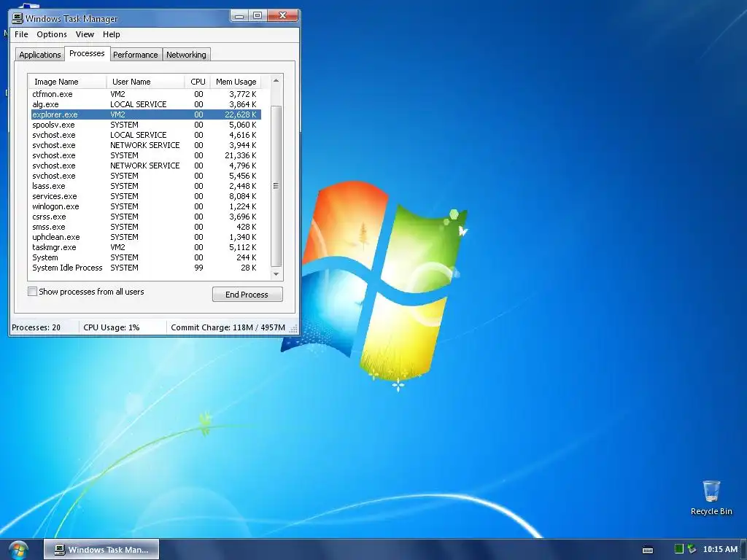Switch to the Applications tab
Screen dimensions: 747x560
pyautogui.click(x=39, y=55)
